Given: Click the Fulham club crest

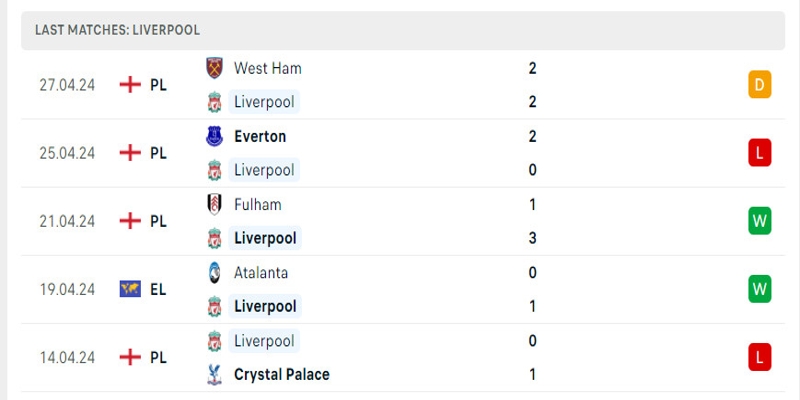Looking at the screenshot, I should [x=214, y=204].
